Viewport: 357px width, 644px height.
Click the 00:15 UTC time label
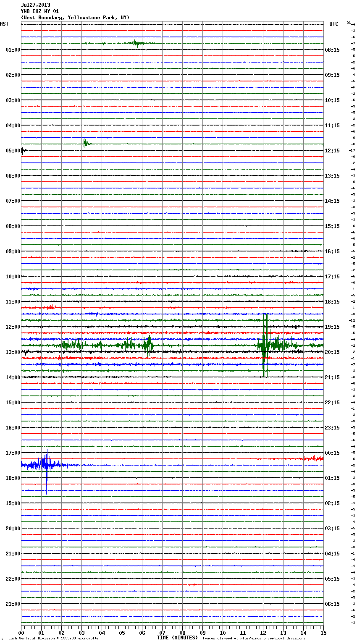(332, 453)
